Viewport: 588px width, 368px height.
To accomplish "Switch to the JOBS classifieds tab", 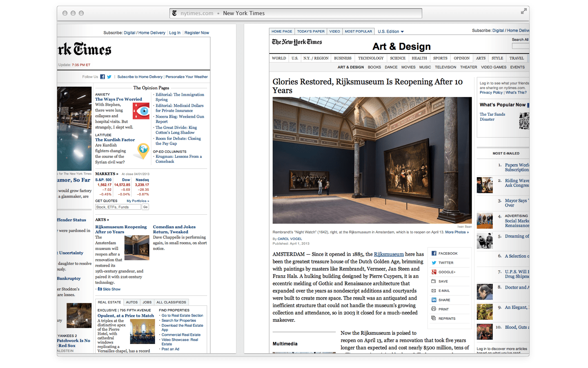I will (147, 302).
